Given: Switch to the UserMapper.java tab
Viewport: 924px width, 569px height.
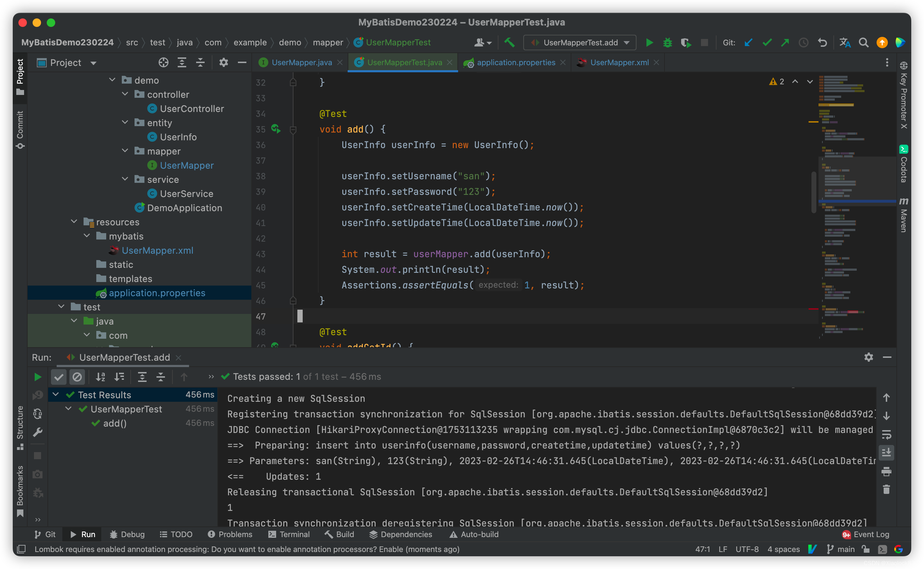Looking at the screenshot, I should coord(302,62).
